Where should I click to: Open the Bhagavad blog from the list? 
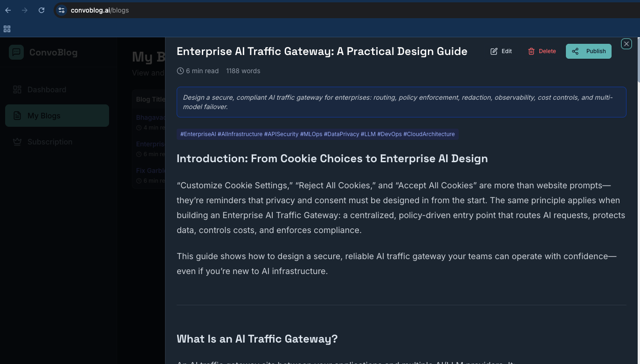click(149, 117)
